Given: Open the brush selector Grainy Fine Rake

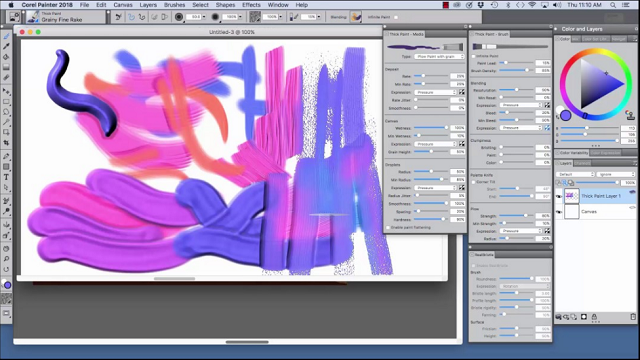Looking at the screenshot, I should pos(66,17).
